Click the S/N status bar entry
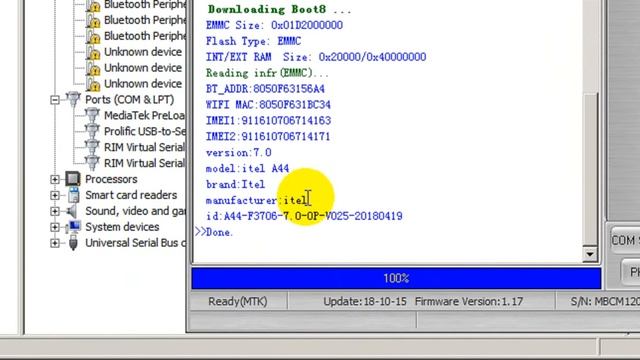Image resolution: width=640 pixels, height=360 pixels. (605, 302)
